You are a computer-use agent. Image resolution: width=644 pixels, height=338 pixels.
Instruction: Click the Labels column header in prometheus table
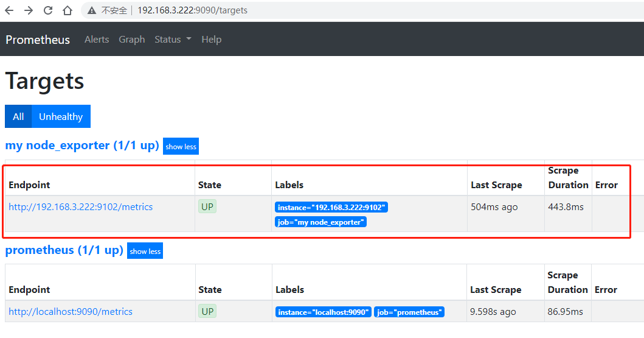[289, 290]
